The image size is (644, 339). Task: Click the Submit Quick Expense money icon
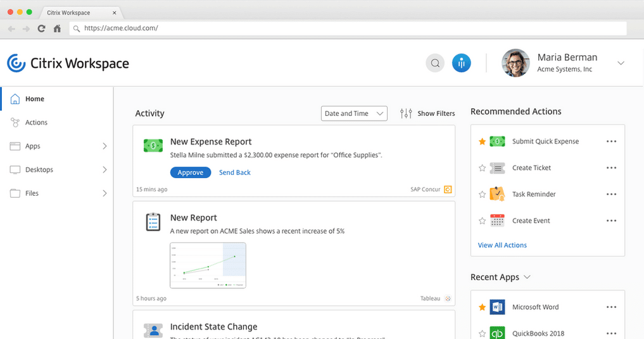[497, 141]
